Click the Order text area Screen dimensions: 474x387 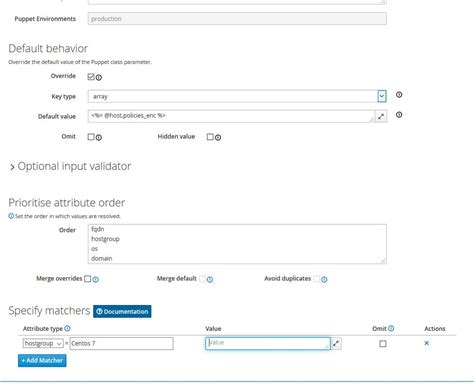tap(237, 244)
